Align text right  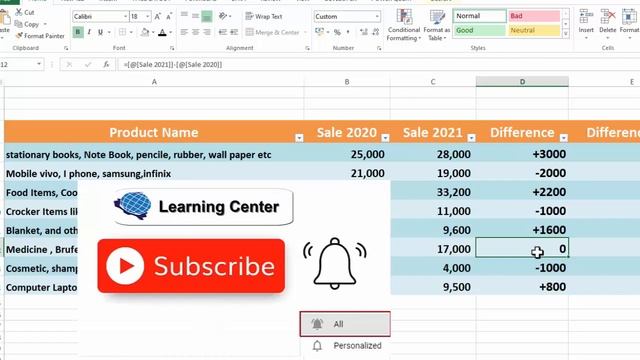(207, 32)
